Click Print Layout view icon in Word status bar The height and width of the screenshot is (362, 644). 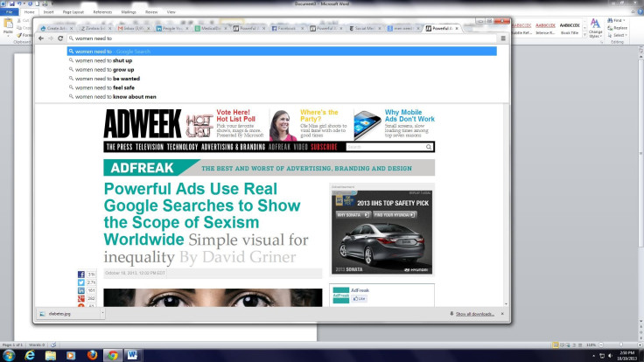point(556,345)
